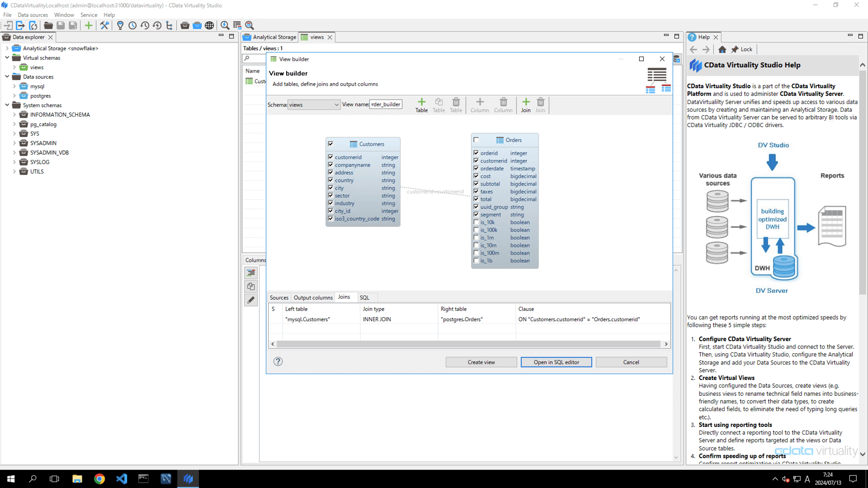The height and width of the screenshot is (488, 868).
Task: Select the pencil edit icon in Columns panel
Action: [x=251, y=300]
